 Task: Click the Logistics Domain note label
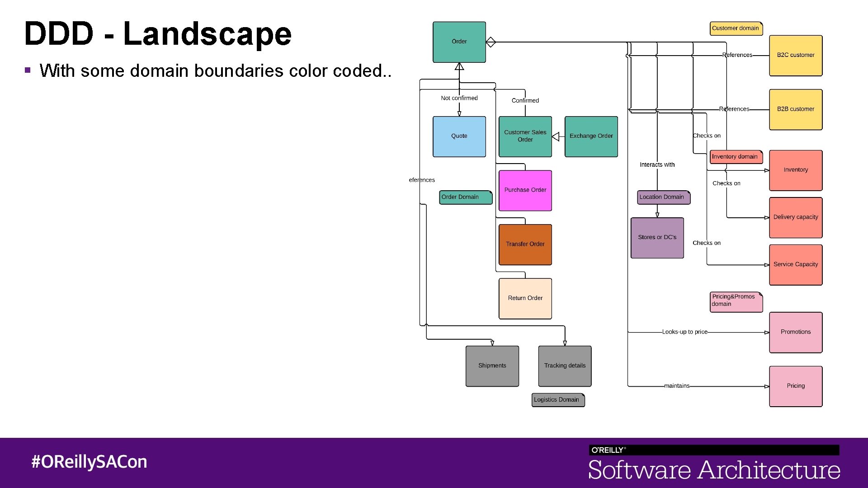(558, 400)
